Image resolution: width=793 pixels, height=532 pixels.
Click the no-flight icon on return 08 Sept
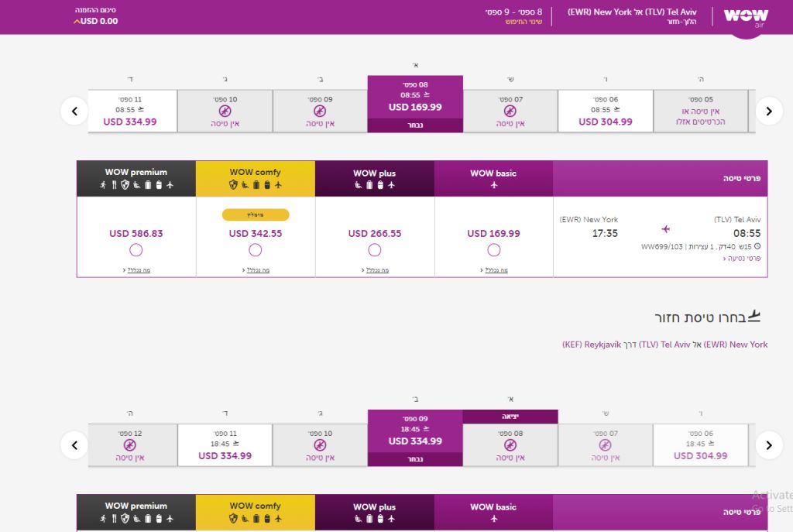510,445
